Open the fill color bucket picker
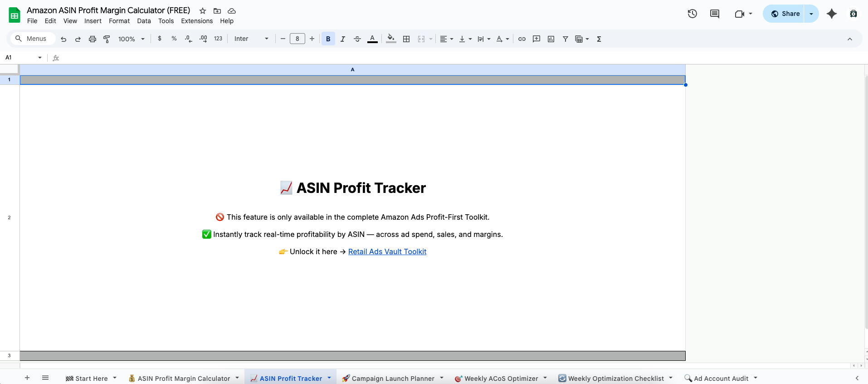This screenshot has height=384, width=868. pyautogui.click(x=391, y=39)
